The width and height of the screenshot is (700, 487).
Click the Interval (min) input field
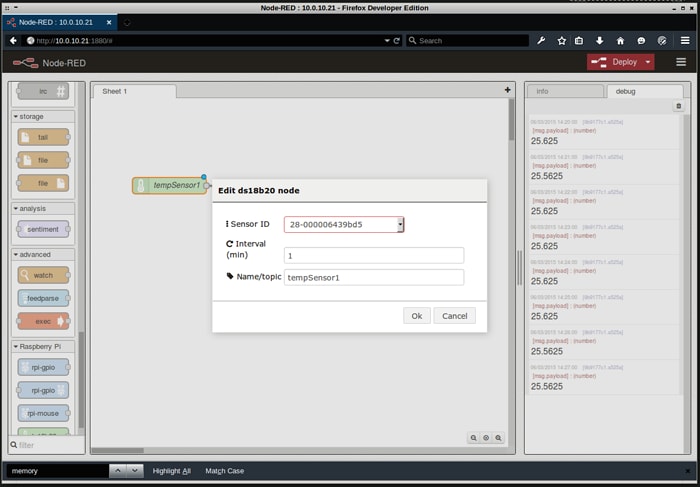click(374, 255)
